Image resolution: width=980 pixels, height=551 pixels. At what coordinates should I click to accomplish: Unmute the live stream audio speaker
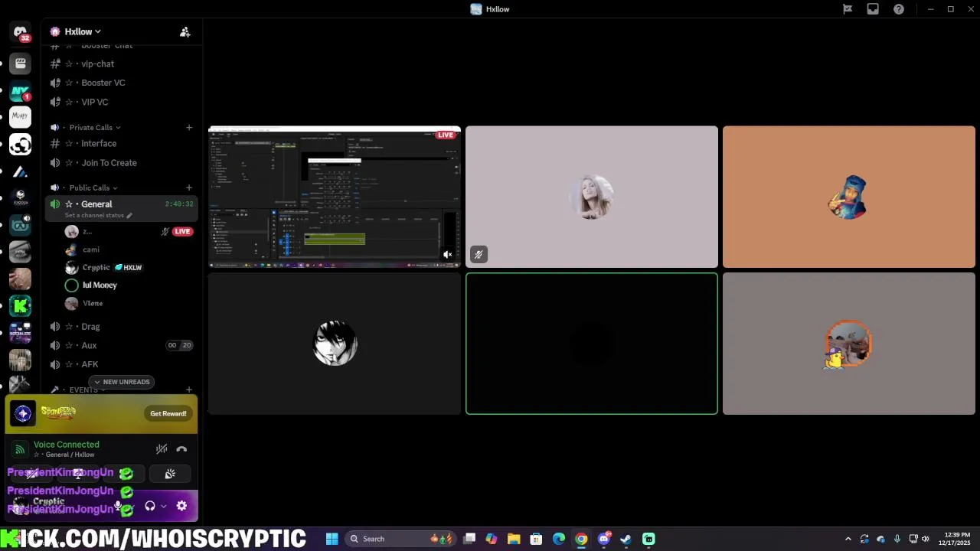[448, 255]
